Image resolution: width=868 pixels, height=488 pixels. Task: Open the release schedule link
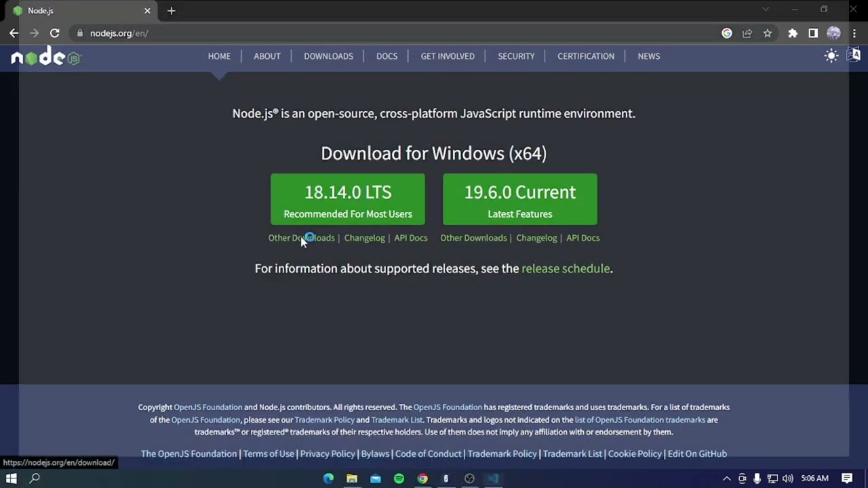click(565, 268)
